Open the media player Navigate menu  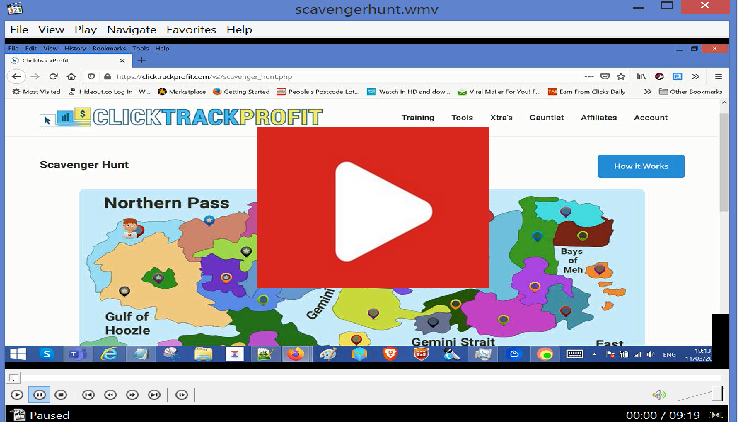click(132, 30)
